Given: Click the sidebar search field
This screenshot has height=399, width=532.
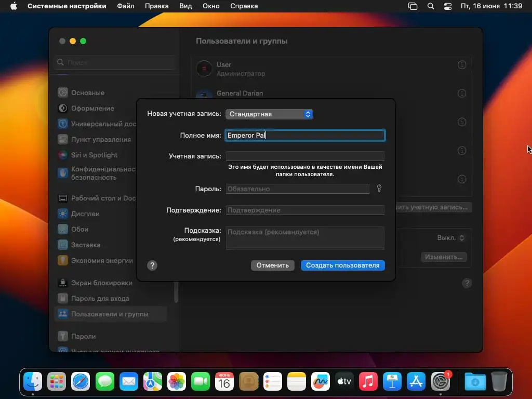Looking at the screenshot, I should coord(115,62).
